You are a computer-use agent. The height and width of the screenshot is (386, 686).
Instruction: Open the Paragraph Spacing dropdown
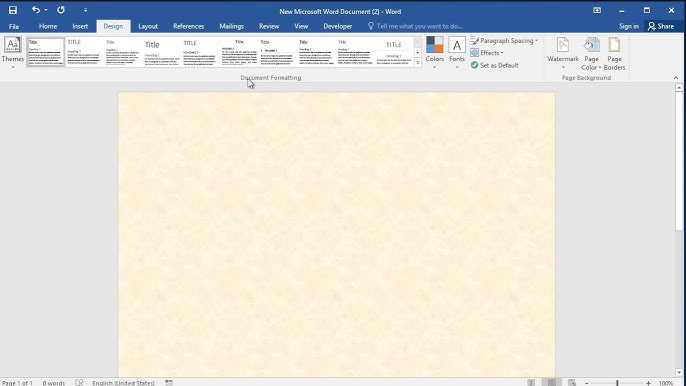(x=504, y=41)
